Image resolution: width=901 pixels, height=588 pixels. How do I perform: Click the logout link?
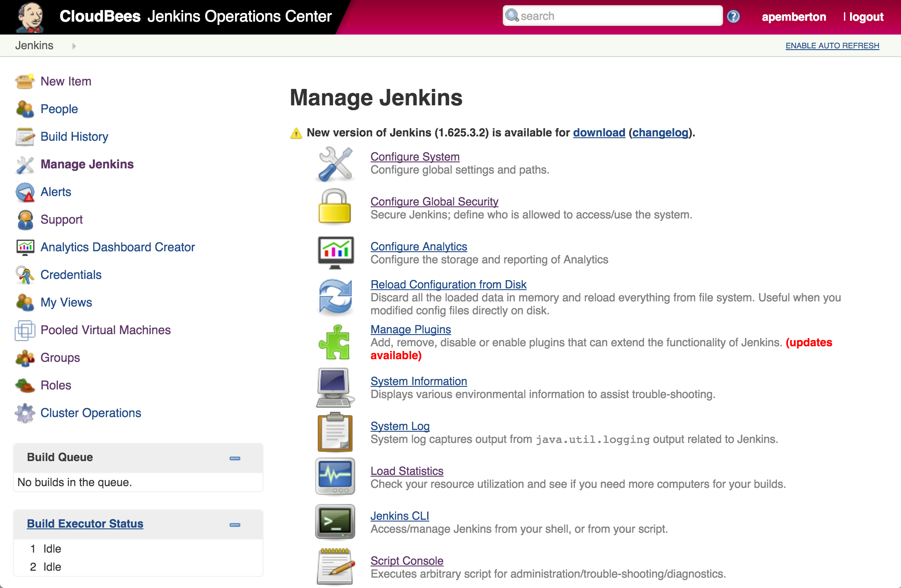coord(866,17)
